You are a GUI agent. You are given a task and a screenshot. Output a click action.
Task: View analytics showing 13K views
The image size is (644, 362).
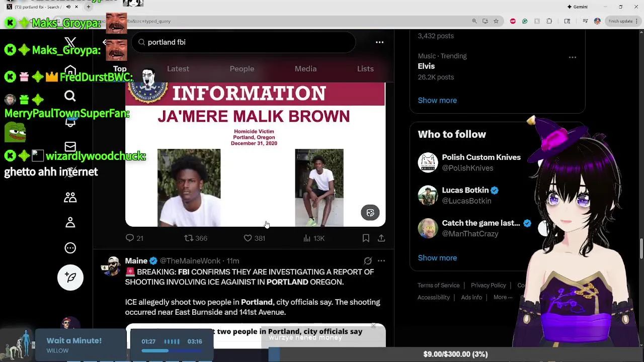pyautogui.click(x=313, y=238)
